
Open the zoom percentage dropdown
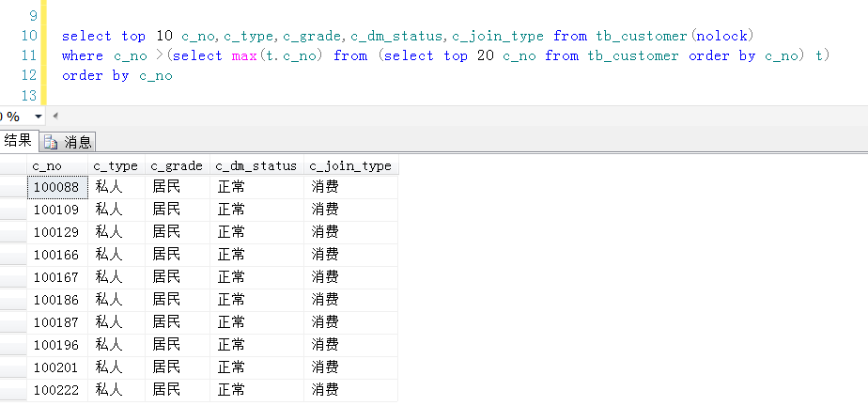click(x=39, y=117)
